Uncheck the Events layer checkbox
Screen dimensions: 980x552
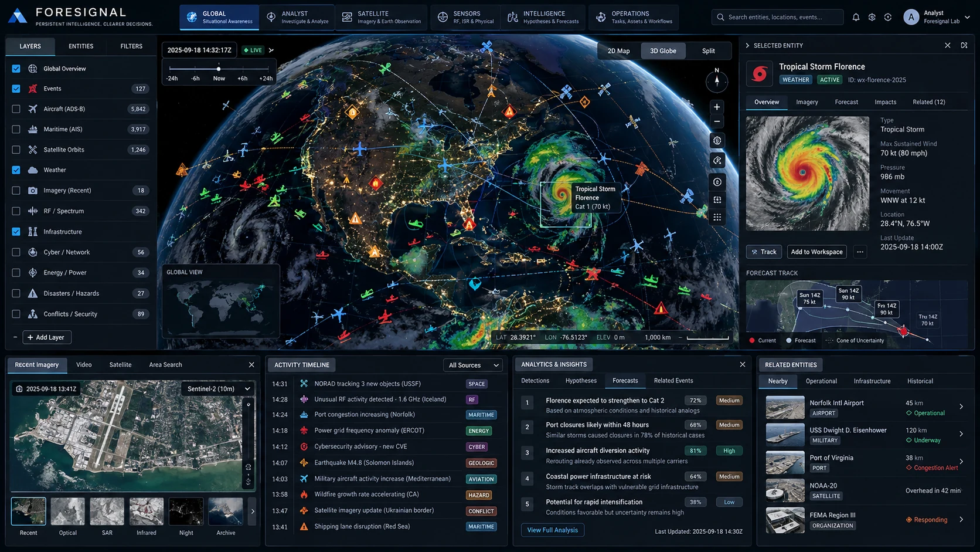tap(16, 89)
